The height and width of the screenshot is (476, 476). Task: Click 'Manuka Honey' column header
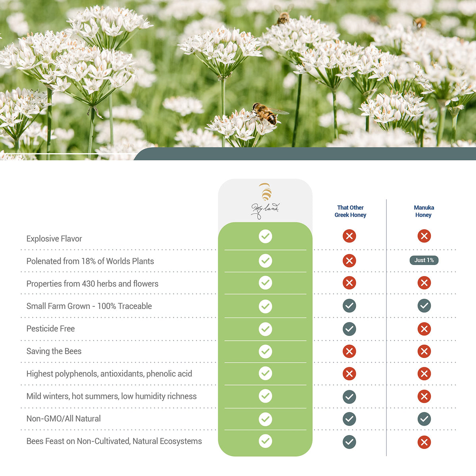tap(424, 211)
